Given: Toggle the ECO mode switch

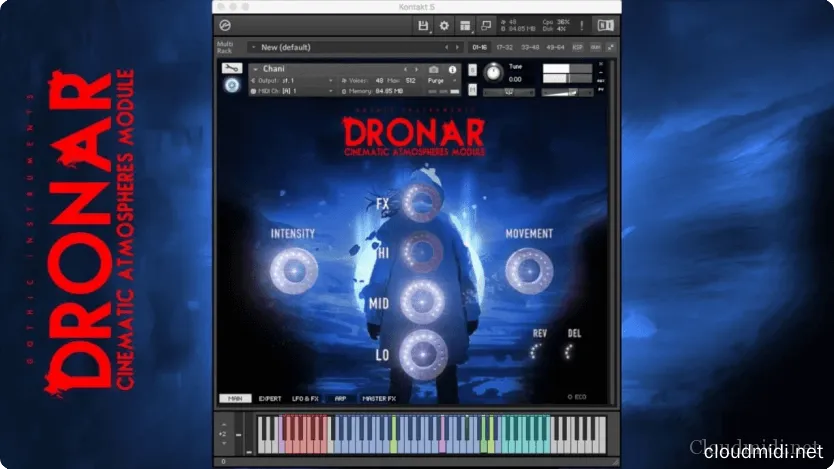Looking at the screenshot, I should (x=574, y=396).
